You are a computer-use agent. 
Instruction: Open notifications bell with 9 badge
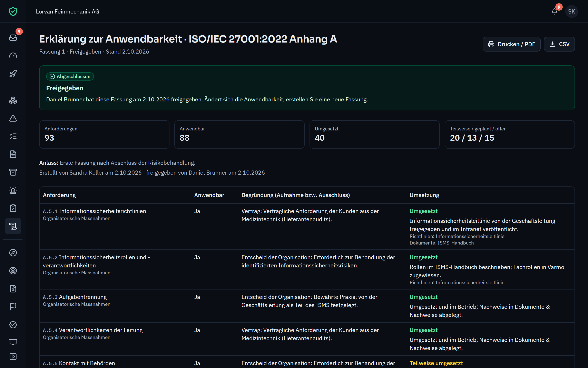click(555, 11)
